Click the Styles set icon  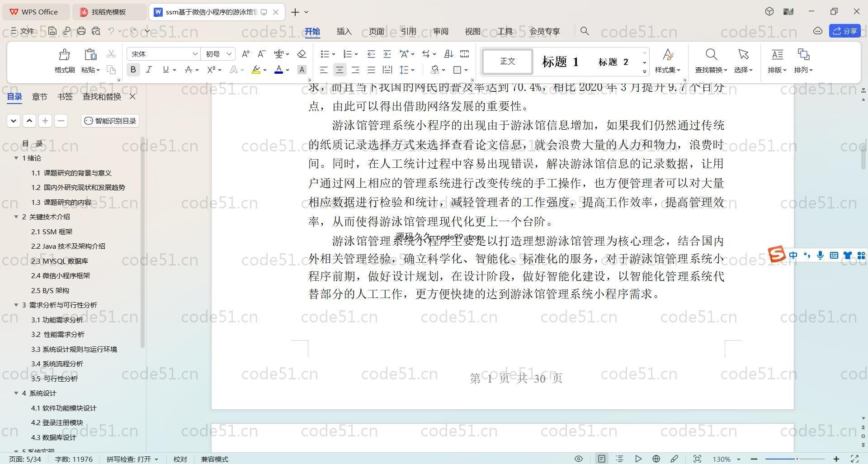[x=668, y=55]
